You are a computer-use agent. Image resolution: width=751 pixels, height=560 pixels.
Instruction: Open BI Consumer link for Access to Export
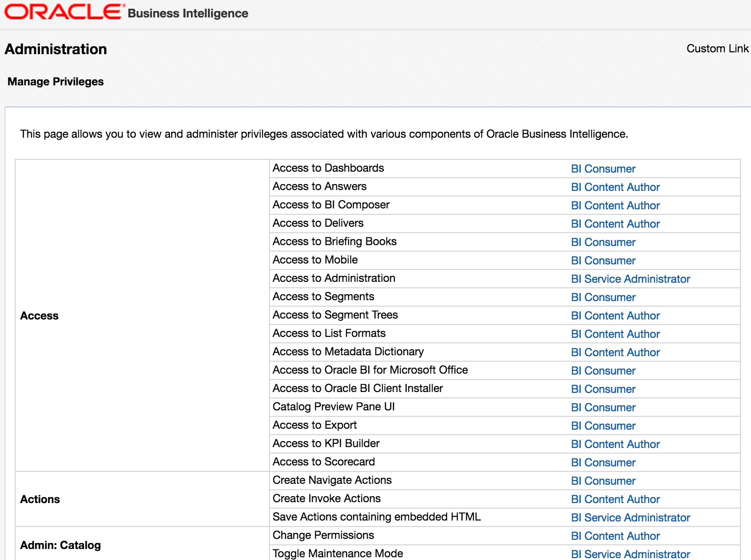pos(603,426)
